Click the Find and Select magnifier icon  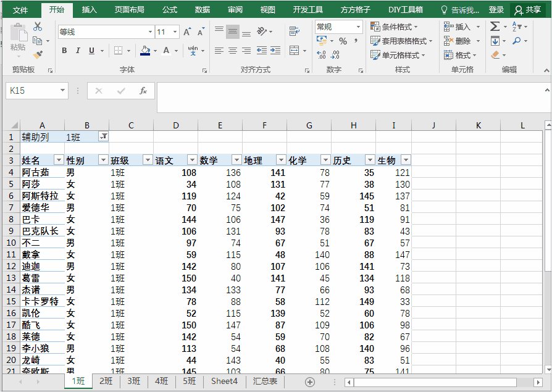coord(516,41)
